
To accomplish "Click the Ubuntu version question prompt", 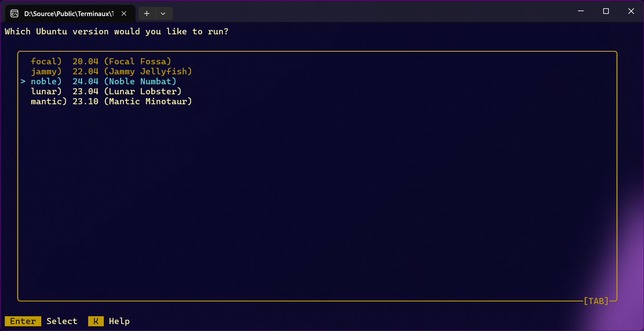I will (x=116, y=31).
